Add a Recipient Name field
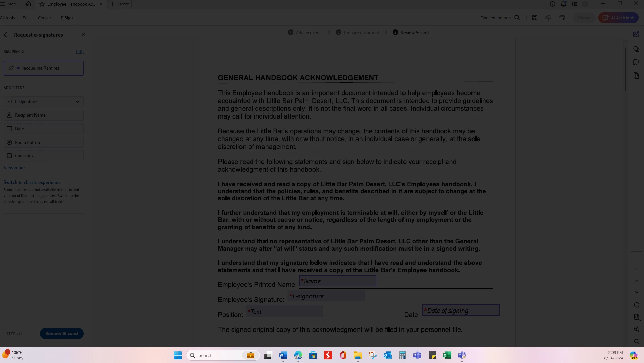Image resolution: width=644 pixels, height=363 pixels. click(x=44, y=115)
